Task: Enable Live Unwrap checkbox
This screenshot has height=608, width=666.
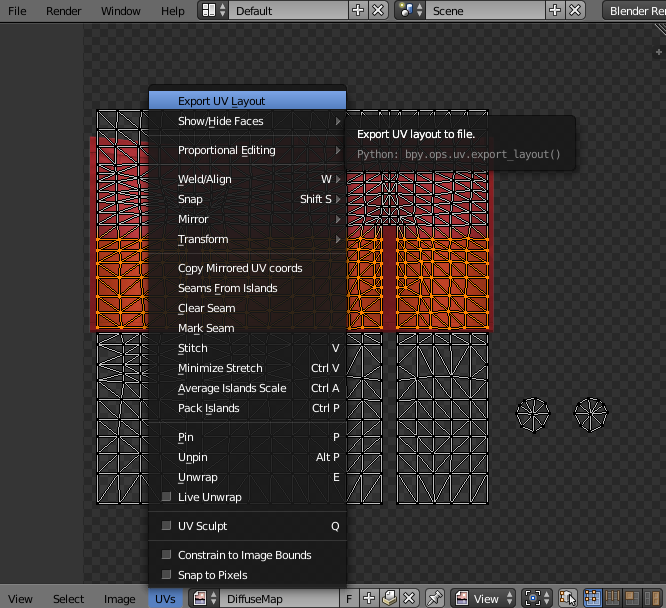Action: [x=166, y=497]
